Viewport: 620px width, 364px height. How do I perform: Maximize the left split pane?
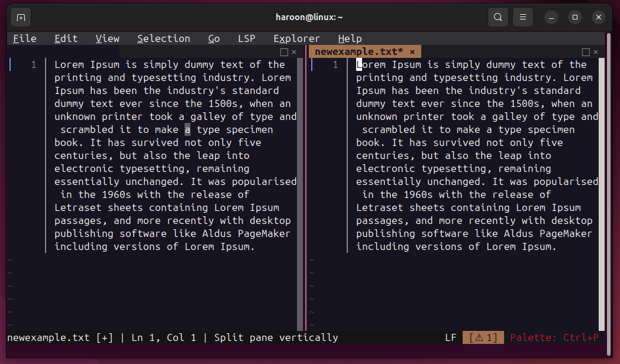coord(284,52)
